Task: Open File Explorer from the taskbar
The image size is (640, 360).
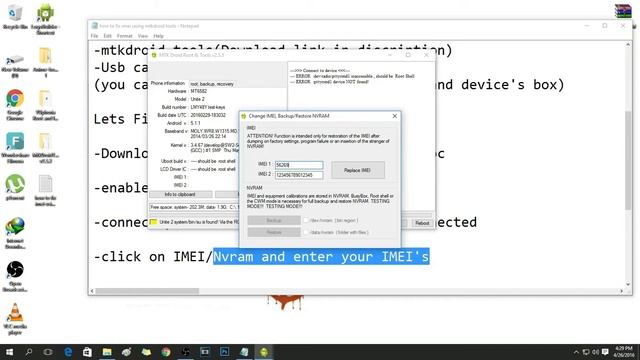Action: pos(107,352)
